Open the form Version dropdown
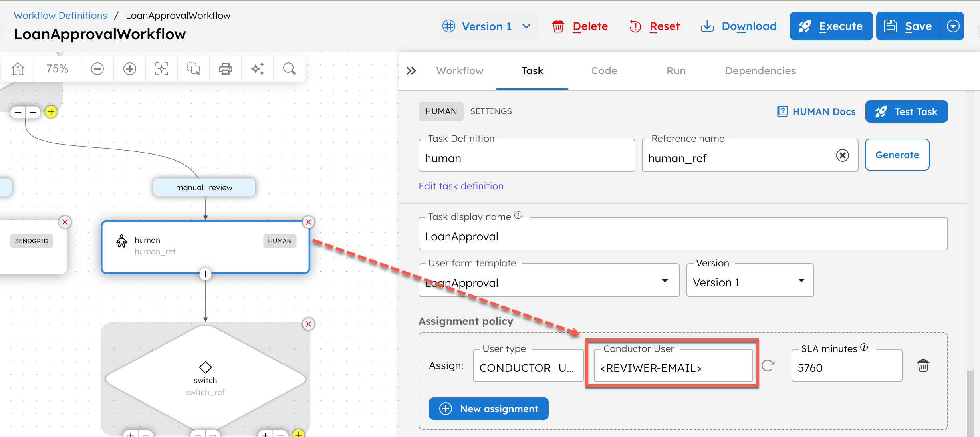The width and height of the screenshot is (980, 437). [750, 280]
